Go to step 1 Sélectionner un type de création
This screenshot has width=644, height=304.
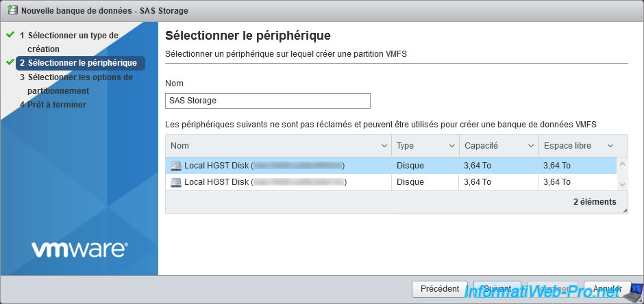tap(73, 42)
